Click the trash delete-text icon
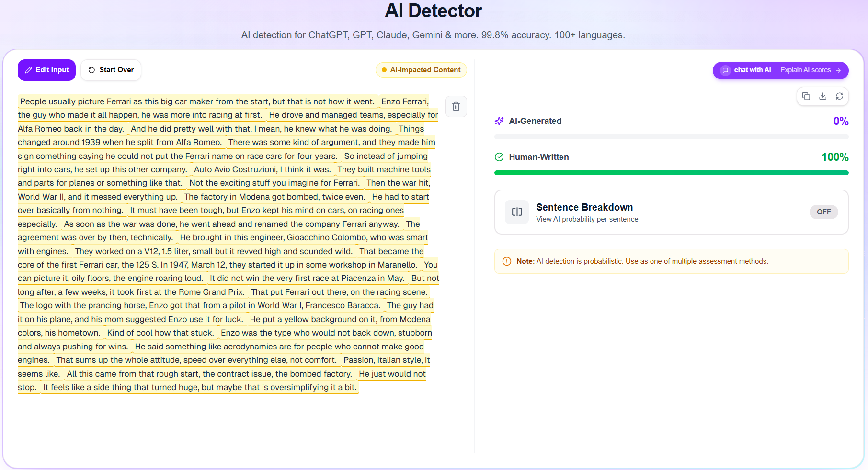Screen dimensions: 868x470 click(456, 106)
